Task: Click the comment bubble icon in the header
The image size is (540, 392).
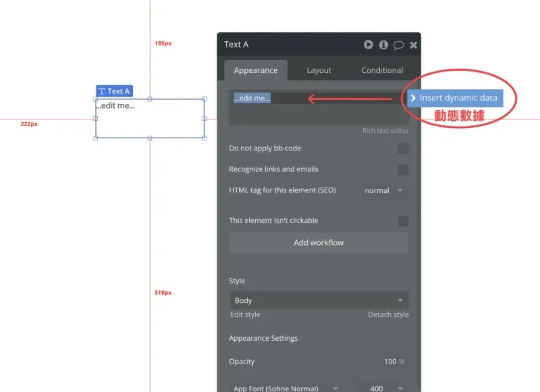Action: point(398,45)
